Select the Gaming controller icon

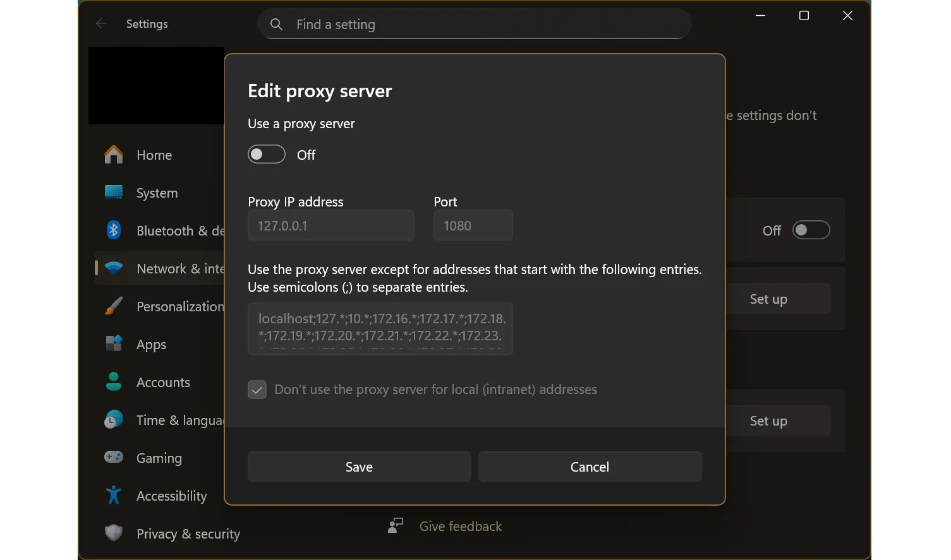coord(113,458)
